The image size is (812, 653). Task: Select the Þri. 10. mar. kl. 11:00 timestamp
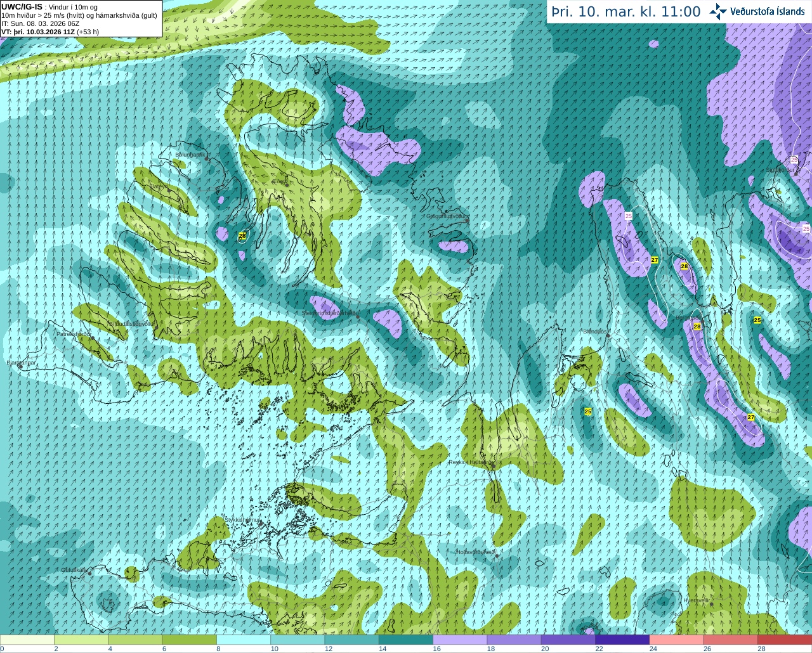pos(626,11)
